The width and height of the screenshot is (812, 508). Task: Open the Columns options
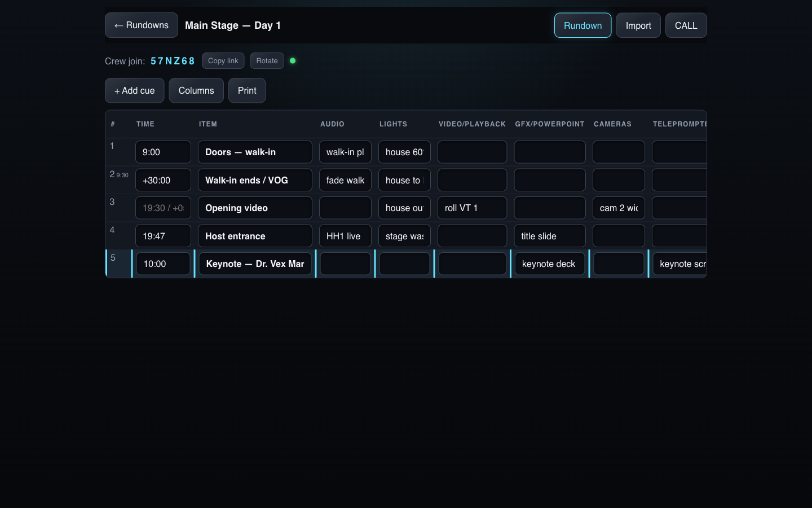point(196,90)
